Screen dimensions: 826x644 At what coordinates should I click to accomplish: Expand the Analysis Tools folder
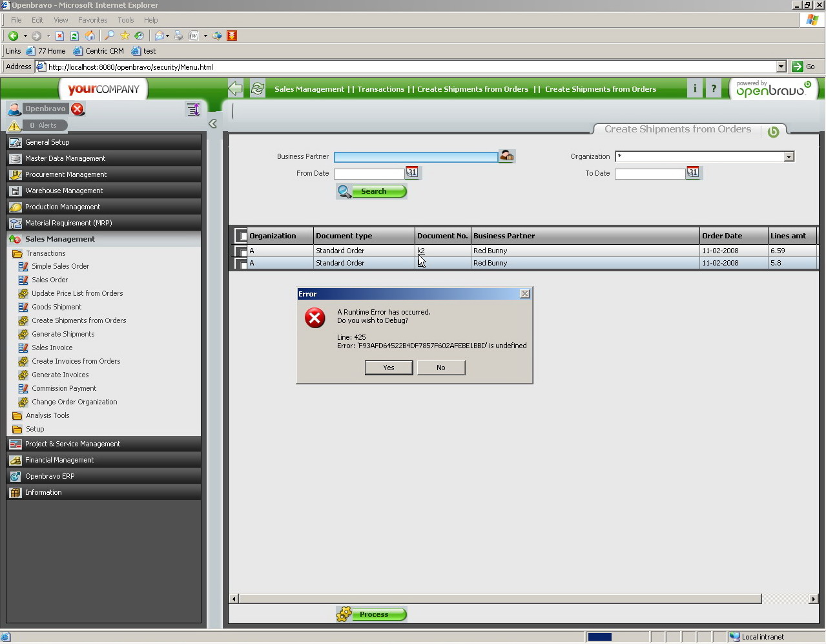(47, 415)
